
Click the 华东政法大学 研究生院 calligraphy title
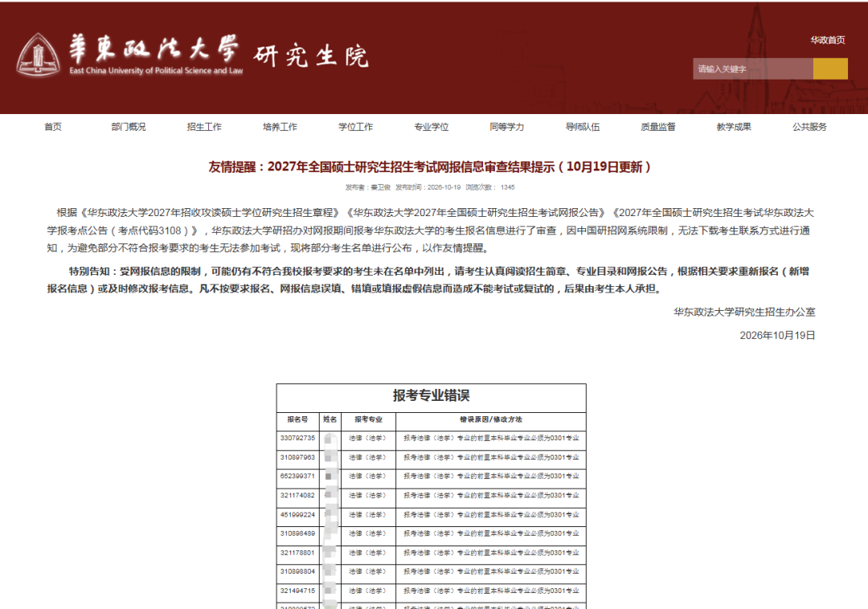tap(219, 54)
